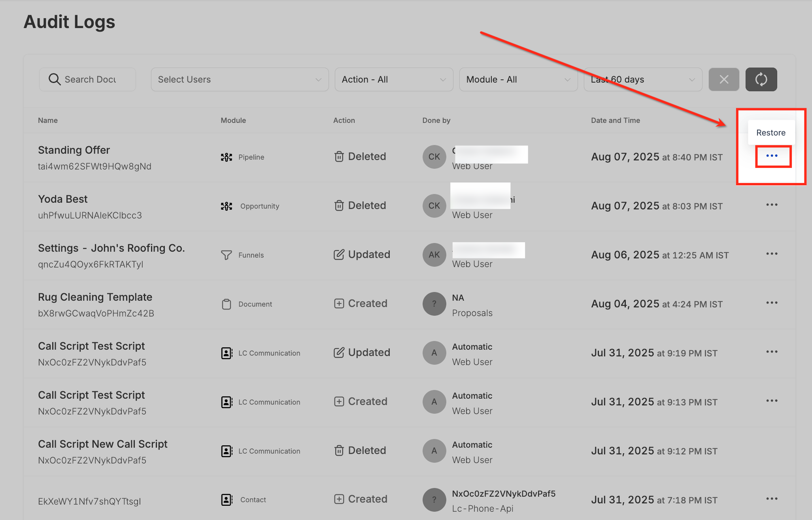
Task: Expand the Select Users dropdown
Action: coord(239,79)
